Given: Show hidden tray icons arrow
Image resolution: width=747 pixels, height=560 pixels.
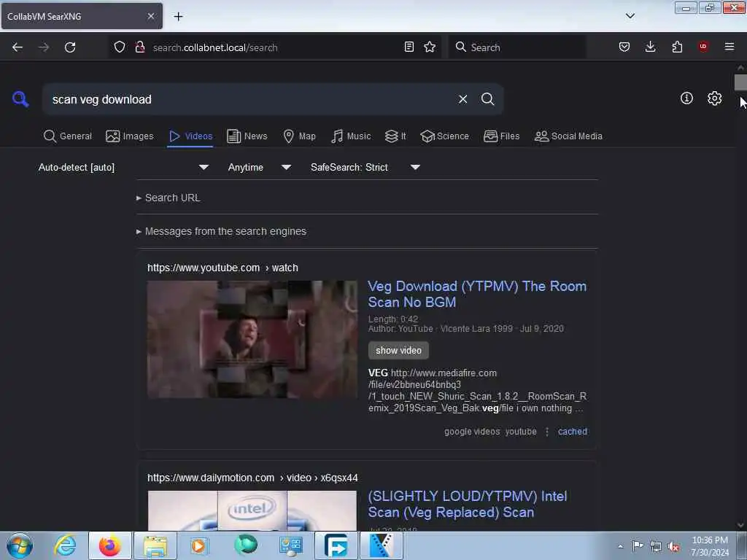Looking at the screenshot, I should coord(620,546).
